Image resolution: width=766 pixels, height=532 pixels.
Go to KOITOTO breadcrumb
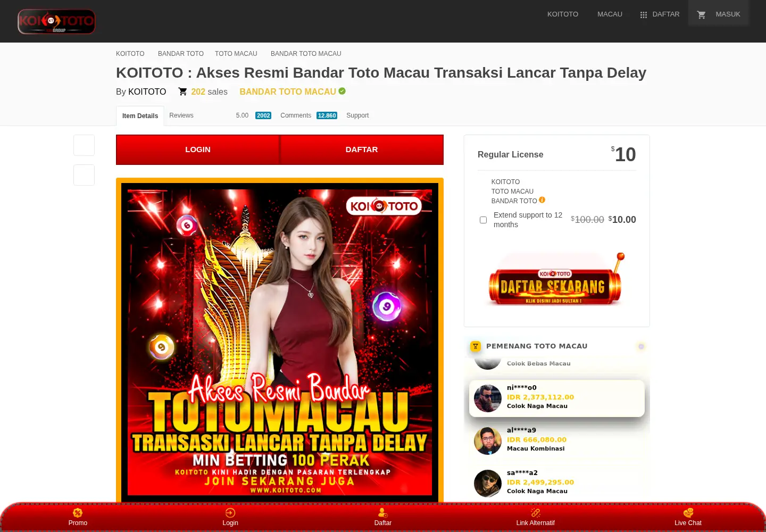[130, 54]
